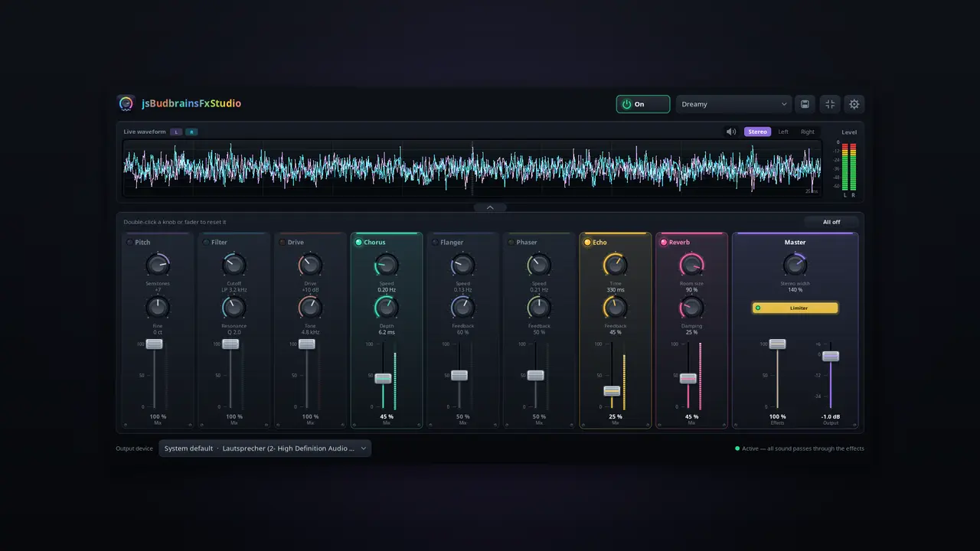This screenshot has width=980, height=551.
Task: Click the R channel badge beside Live waveform
Action: click(x=191, y=132)
